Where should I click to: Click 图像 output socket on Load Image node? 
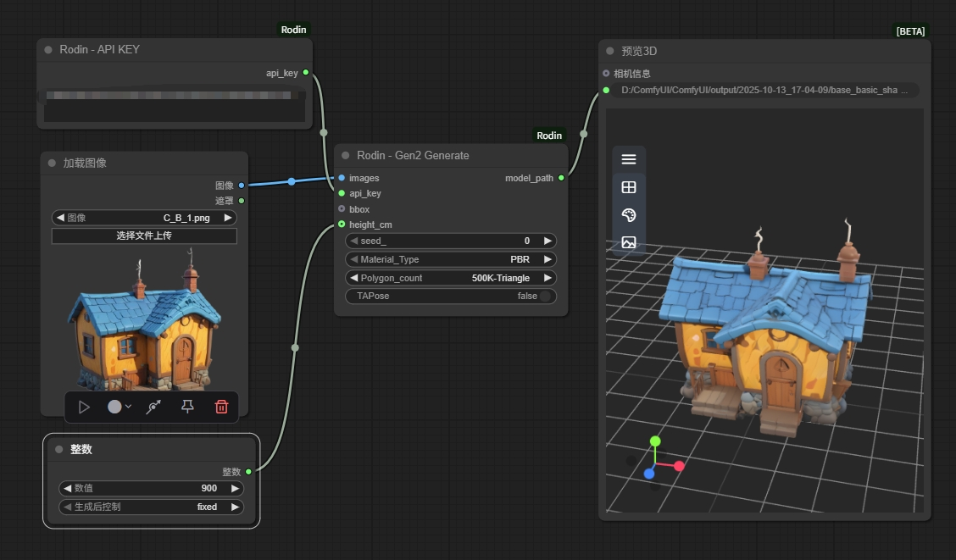tap(242, 186)
